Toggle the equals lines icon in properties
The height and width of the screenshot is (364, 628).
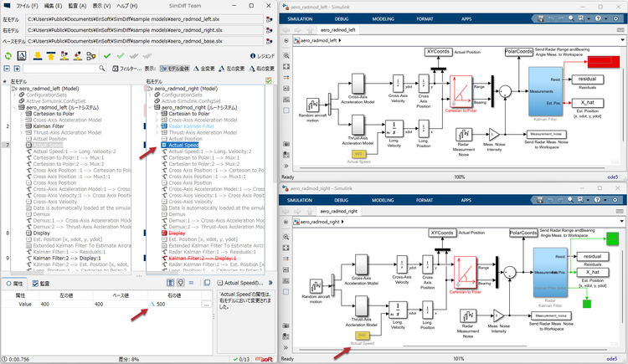coord(191,283)
